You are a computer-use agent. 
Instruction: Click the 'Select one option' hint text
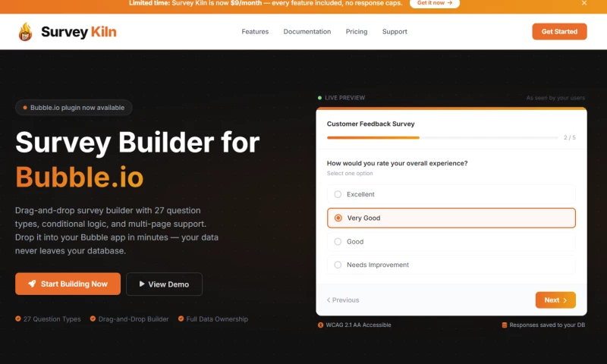[350, 174]
